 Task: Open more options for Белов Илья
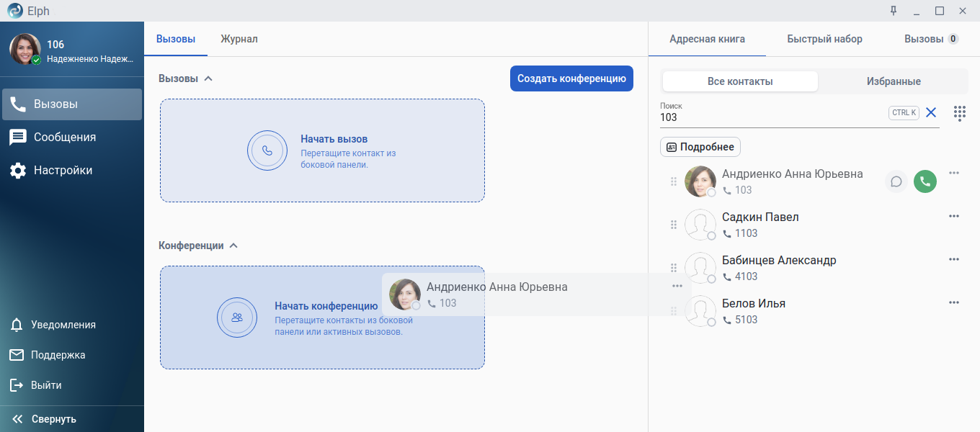954,302
